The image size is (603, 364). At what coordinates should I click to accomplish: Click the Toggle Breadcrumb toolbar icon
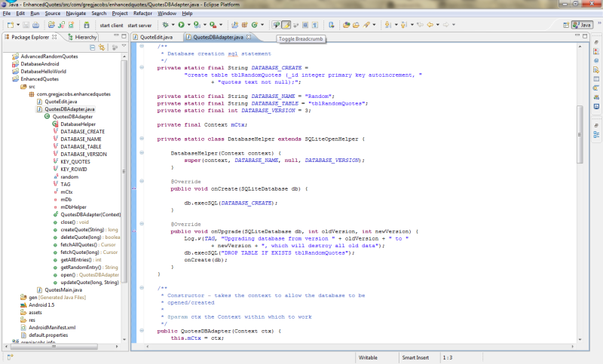pos(275,25)
